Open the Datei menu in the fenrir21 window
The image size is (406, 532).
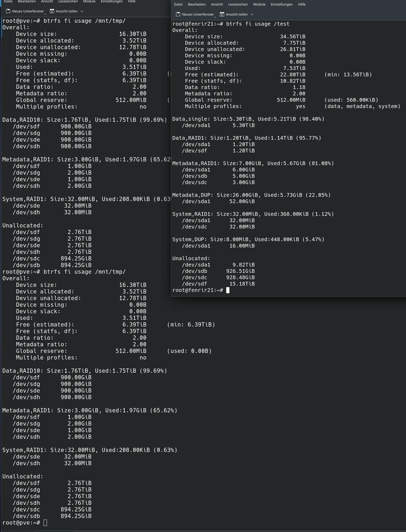coord(178,4)
